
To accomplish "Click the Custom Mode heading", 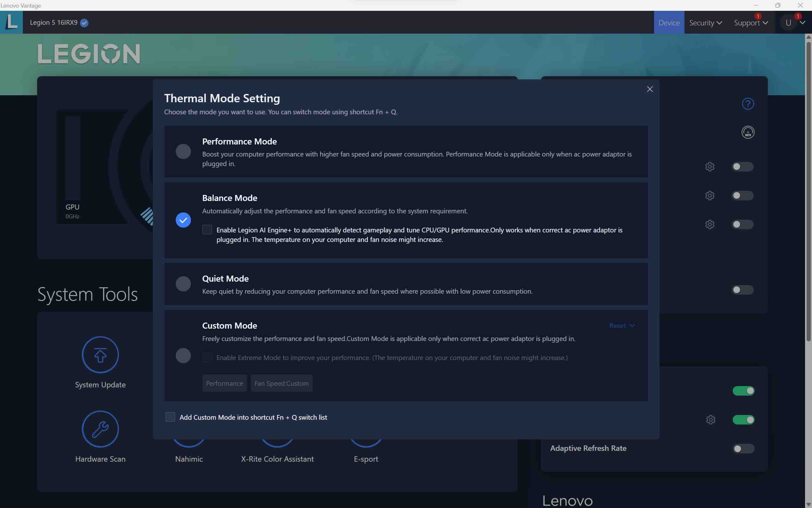I will point(230,325).
